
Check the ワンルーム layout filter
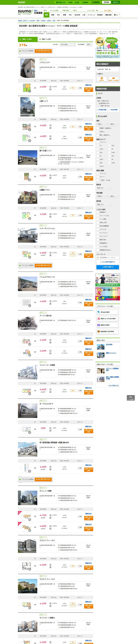[98, 142]
